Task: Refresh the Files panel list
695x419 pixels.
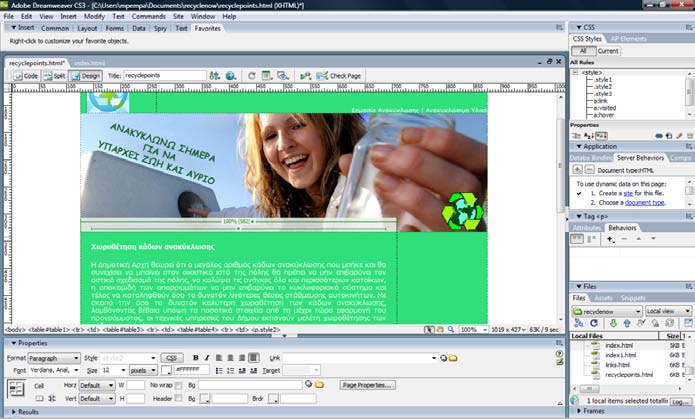Action: coord(594,323)
